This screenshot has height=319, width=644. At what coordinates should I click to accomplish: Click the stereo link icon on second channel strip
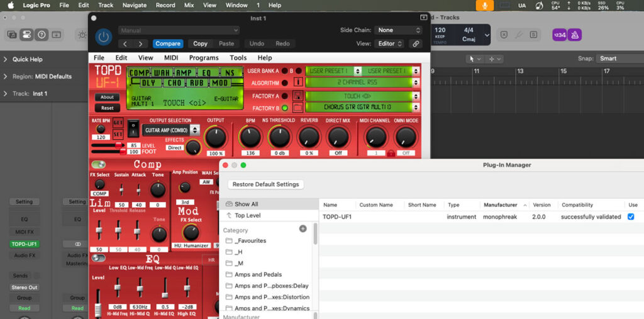pyautogui.click(x=77, y=243)
